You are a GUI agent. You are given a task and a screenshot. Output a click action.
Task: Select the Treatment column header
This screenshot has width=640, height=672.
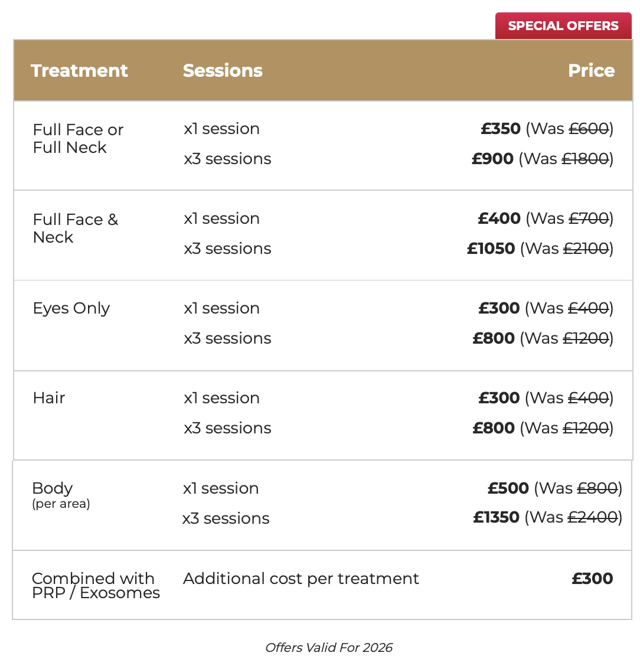[x=79, y=71]
